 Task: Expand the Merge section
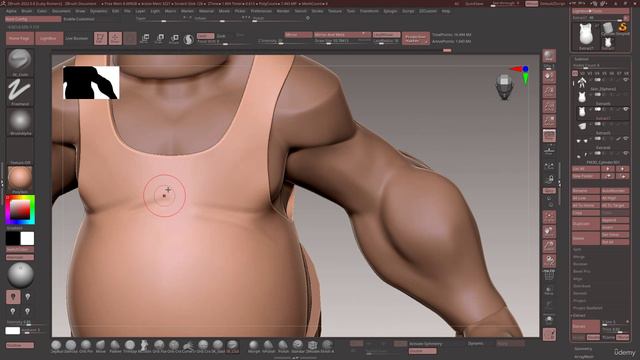(579, 257)
